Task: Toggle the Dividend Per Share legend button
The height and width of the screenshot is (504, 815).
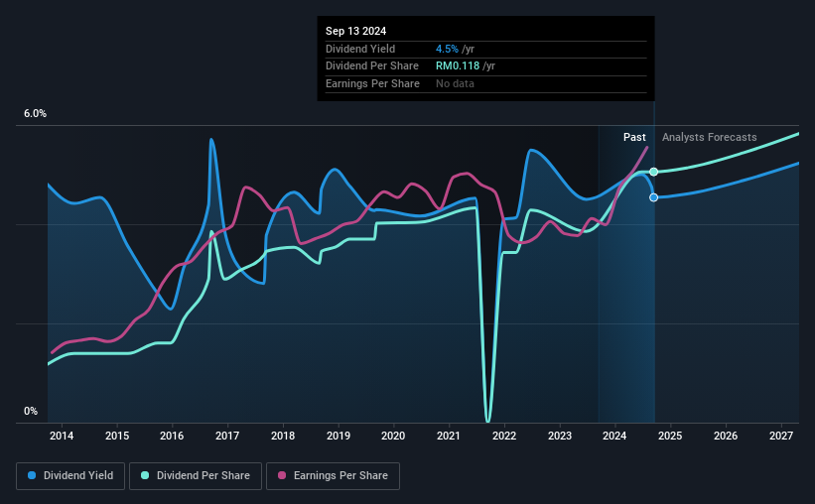Action: click(x=196, y=476)
